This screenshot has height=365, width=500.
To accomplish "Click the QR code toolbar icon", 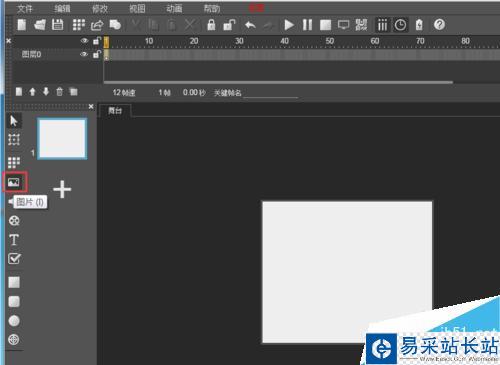I will point(361,25).
